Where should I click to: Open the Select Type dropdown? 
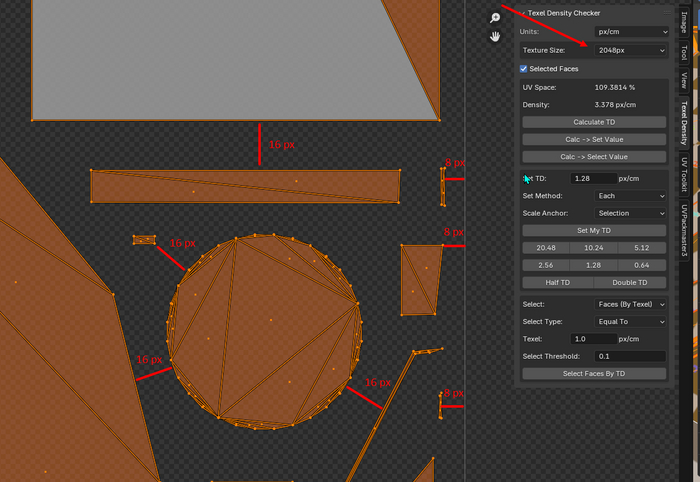tap(630, 321)
